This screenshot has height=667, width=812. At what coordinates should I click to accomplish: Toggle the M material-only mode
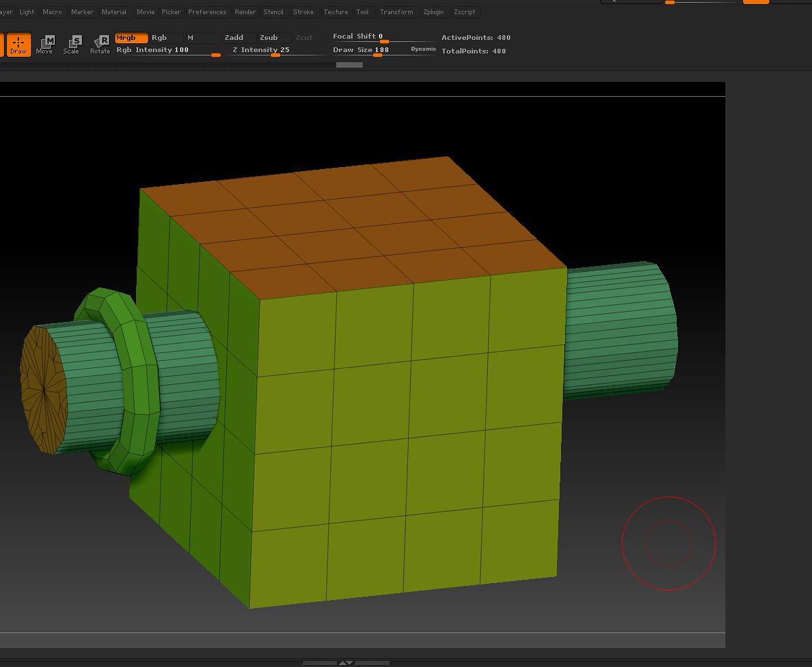[x=202, y=38]
